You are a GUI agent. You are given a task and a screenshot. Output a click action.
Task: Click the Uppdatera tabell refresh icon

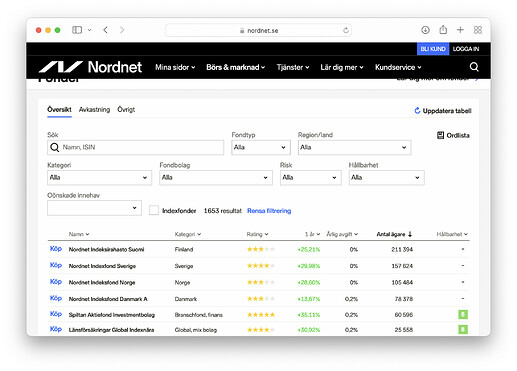pos(417,111)
